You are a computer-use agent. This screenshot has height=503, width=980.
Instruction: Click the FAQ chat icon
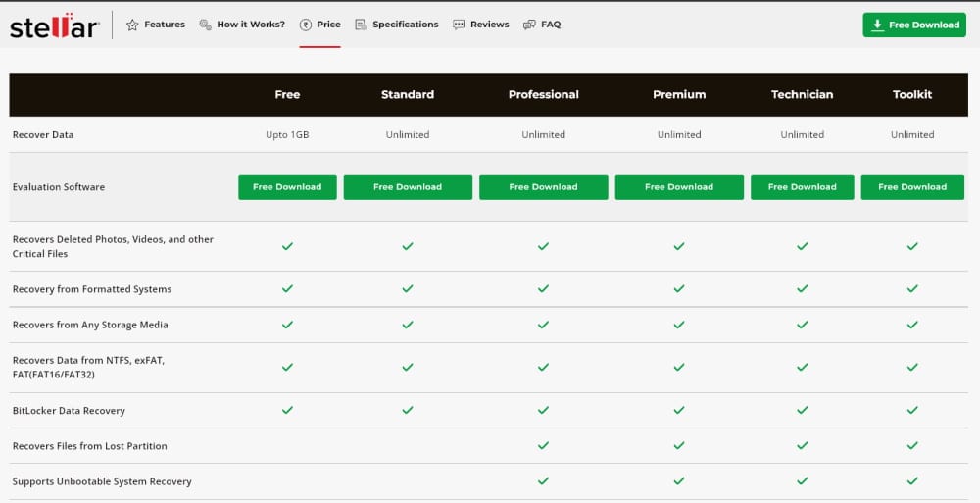click(529, 25)
